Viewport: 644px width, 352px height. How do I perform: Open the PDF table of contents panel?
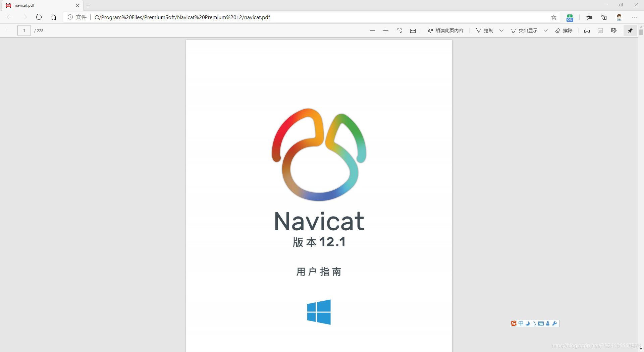coord(8,31)
